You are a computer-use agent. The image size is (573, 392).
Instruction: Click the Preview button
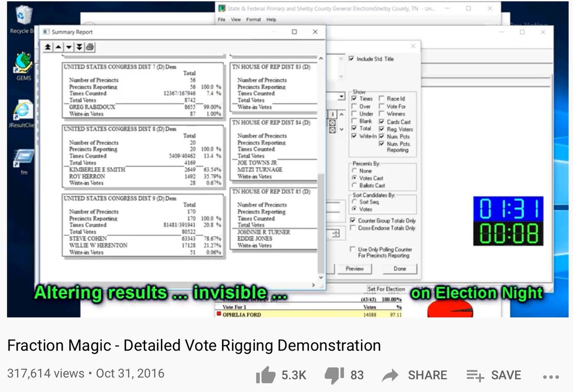click(x=355, y=269)
